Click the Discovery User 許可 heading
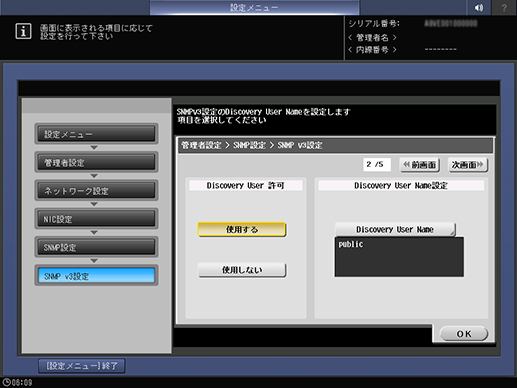 point(246,185)
